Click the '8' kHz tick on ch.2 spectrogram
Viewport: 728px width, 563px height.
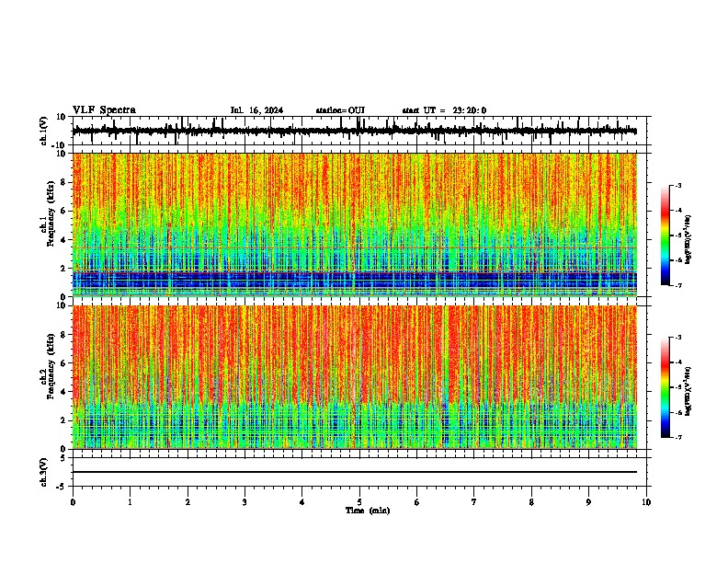[x=63, y=335]
